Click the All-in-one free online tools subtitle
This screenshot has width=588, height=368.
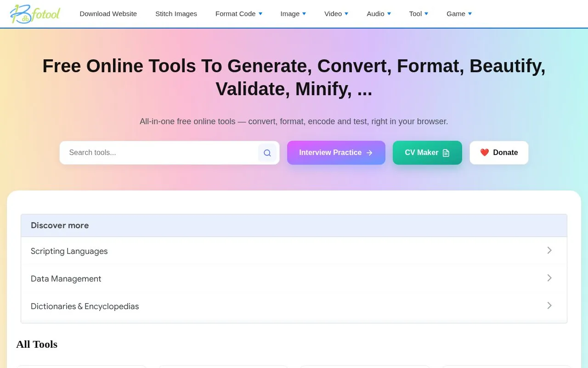pyautogui.click(x=294, y=121)
